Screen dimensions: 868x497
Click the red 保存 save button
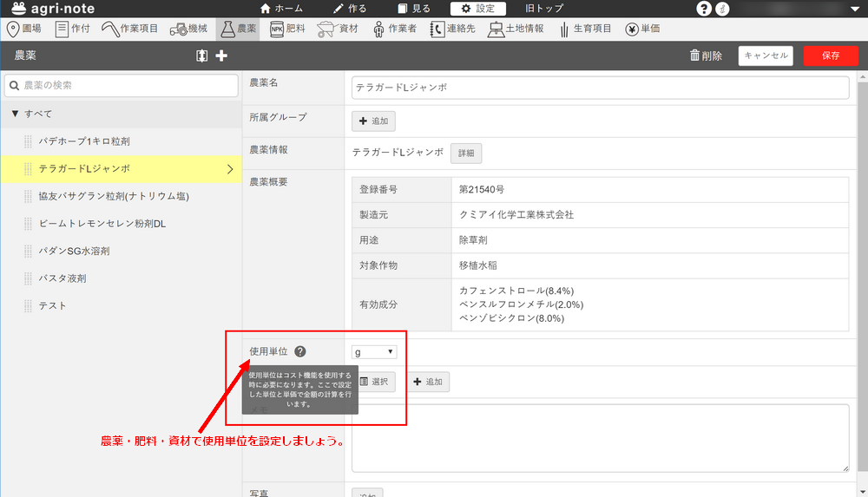click(x=831, y=56)
